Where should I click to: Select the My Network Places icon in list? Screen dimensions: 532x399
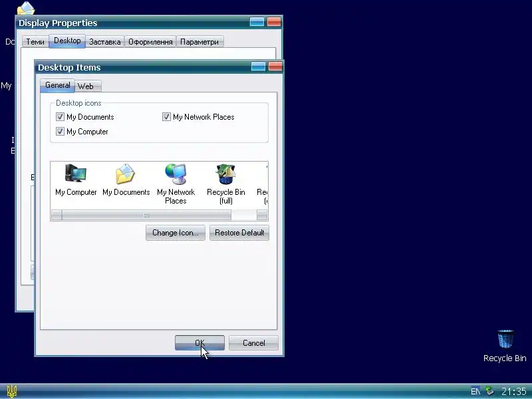(x=176, y=184)
